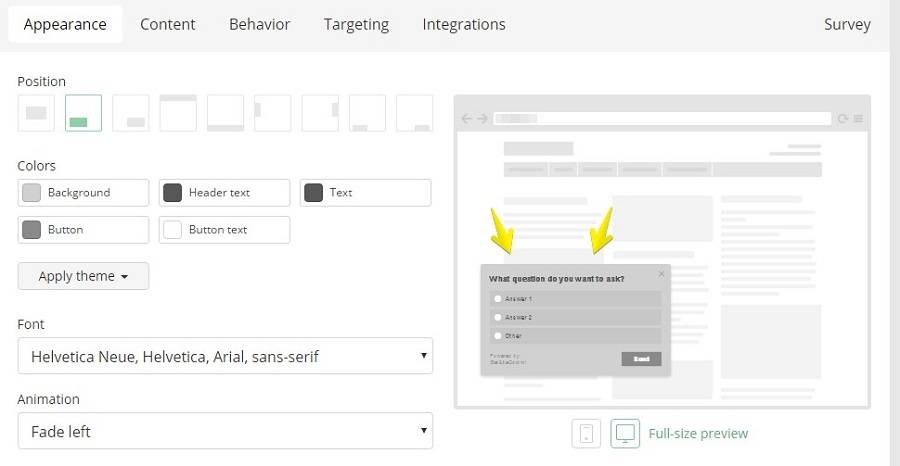Select the bottom bar position icon
This screenshot has height=466, width=900.
(226, 113)
